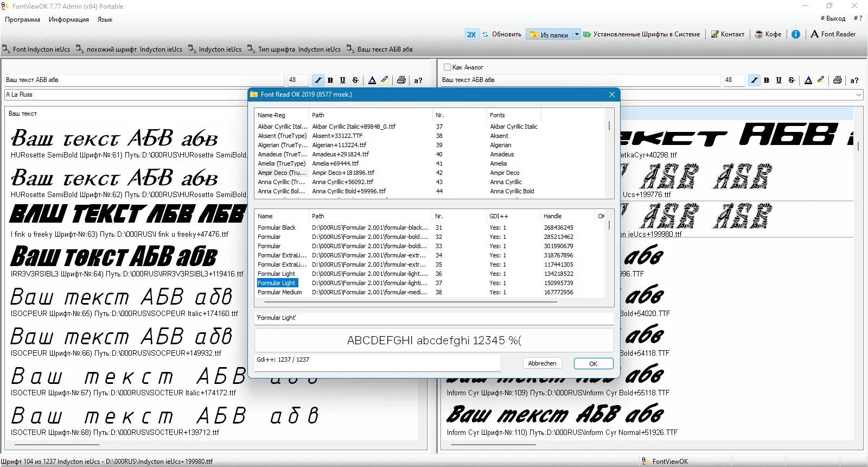Click the printer icon in left panel
The width and height of the screenshot is (868, 467).
[x=401, y=80]
